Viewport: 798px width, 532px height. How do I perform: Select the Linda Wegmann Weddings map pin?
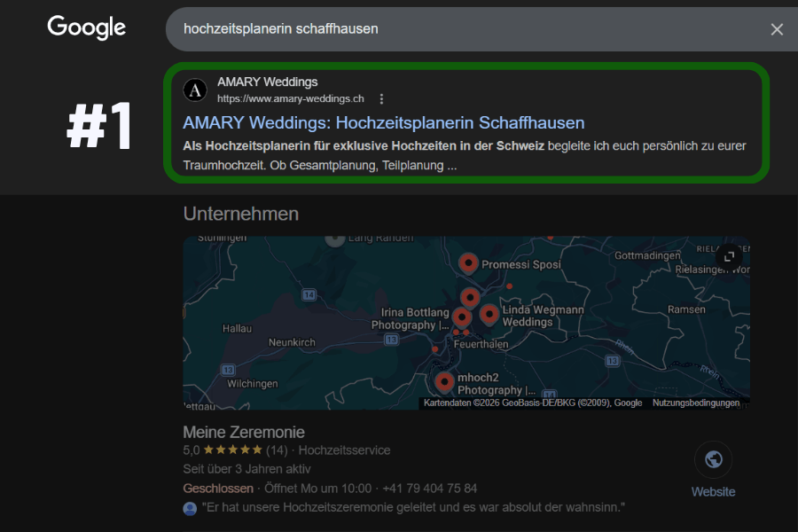coord(489,315)
